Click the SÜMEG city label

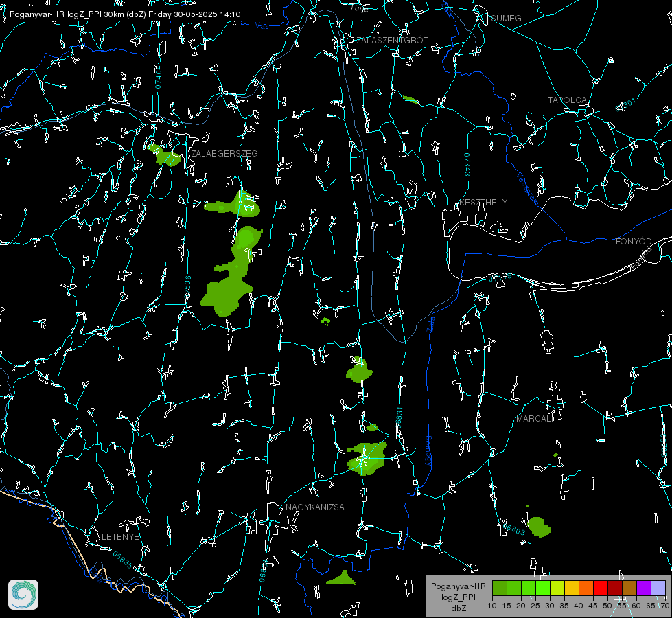[x=506, y=19]
